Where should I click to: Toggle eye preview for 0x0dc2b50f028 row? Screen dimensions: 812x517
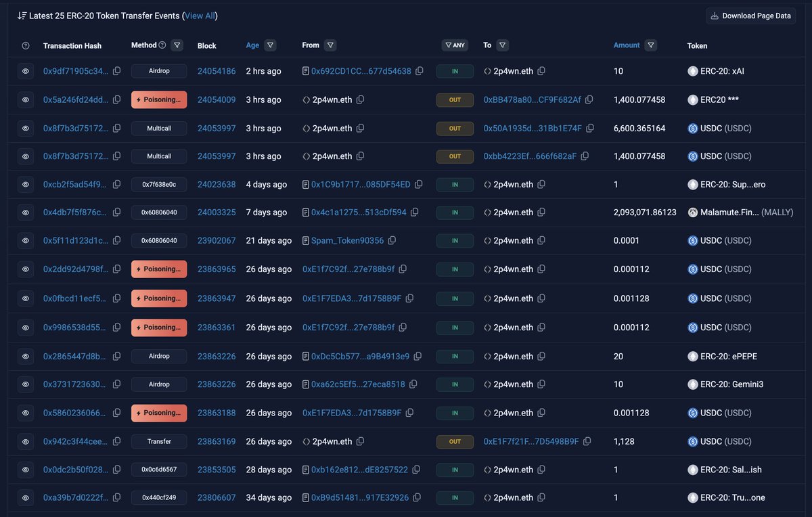pyautogui.click(x=26, y=470)
